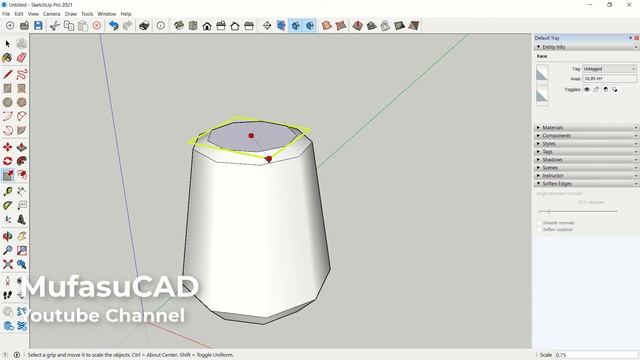Screen dimensions: 640x360
Task: Toggle the lock icon in Entity Info
Action: pos(596,89)
